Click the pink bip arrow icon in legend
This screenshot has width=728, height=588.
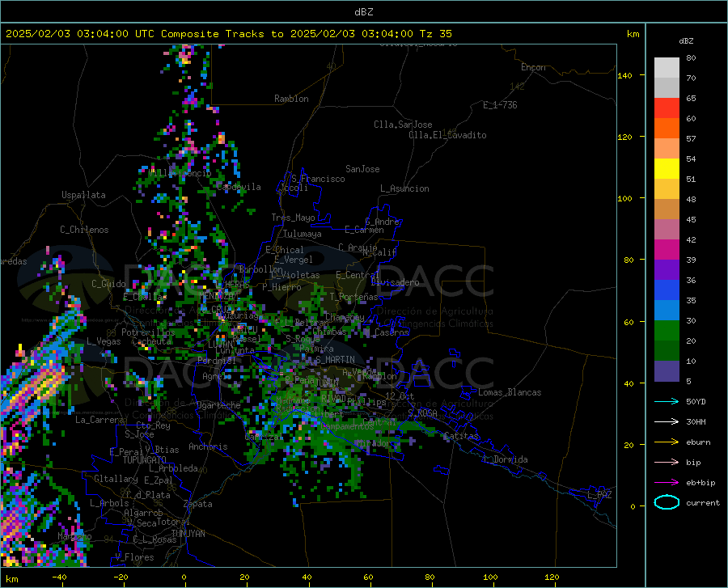click(x=667, y=463)
